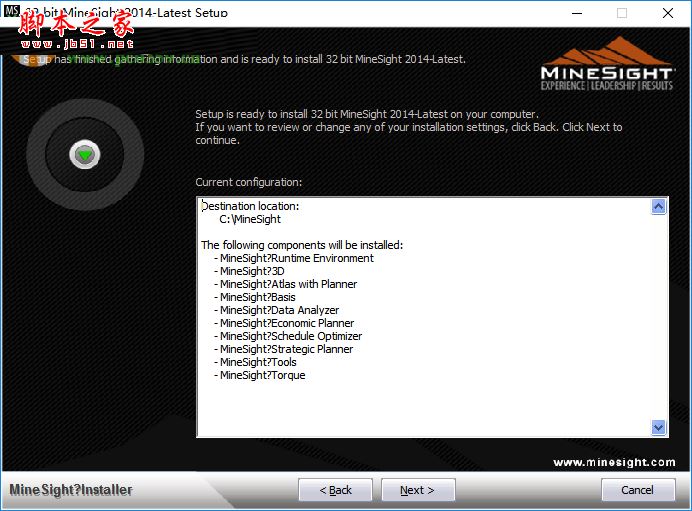Image resolution: width=692 pixels, height=511 pixels.
Task: Select 'MineSight?Schedule Optimizer' entry
Action: [x=291, y=336]
